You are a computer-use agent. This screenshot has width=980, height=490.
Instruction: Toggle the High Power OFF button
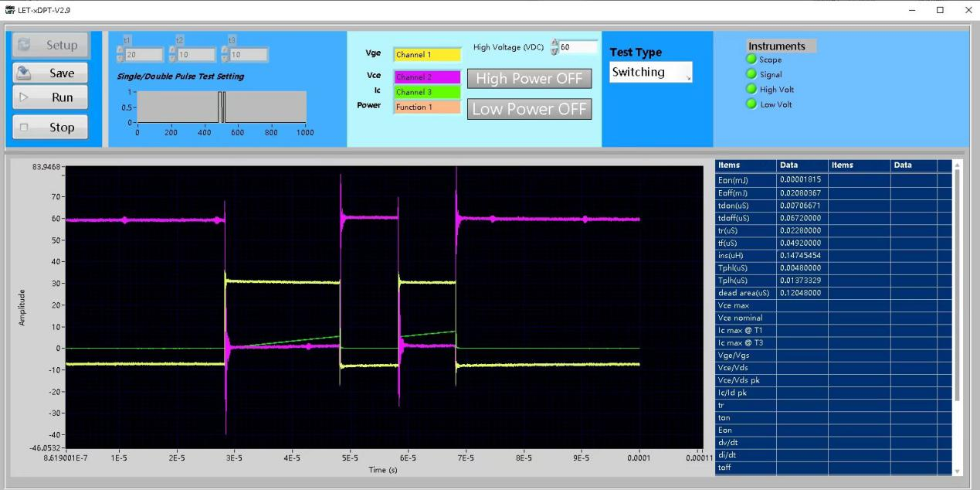[x=529, y=79]
